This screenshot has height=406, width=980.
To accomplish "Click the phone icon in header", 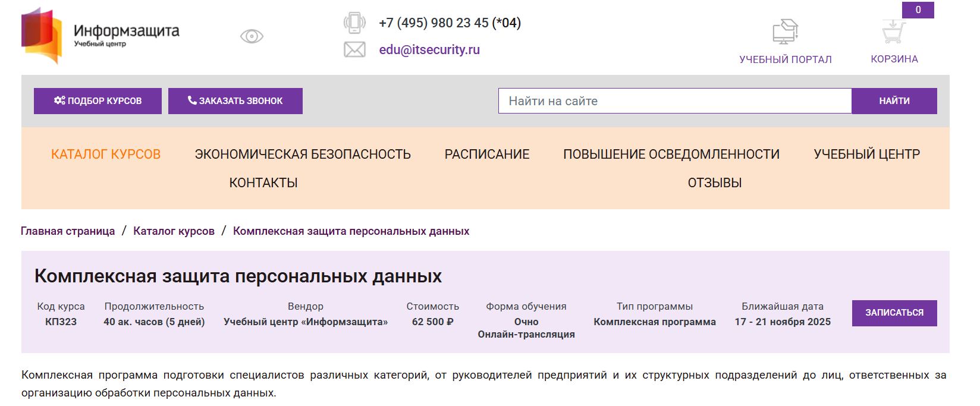I will [354, 23].
